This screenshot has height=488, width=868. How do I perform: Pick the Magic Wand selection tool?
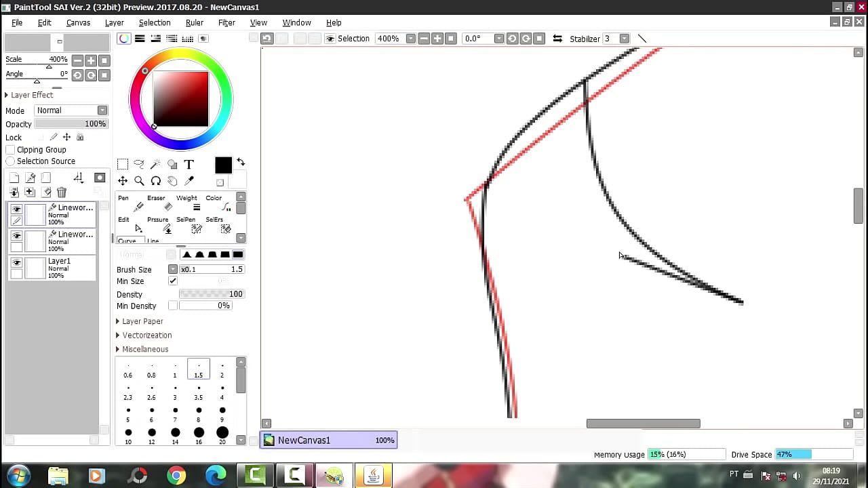(x=156, y=163)
